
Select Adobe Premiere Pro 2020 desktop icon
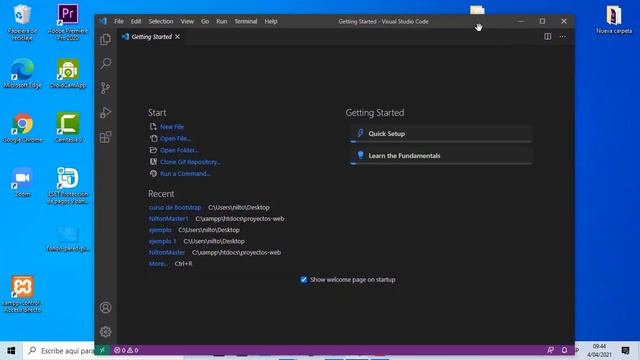68,22
